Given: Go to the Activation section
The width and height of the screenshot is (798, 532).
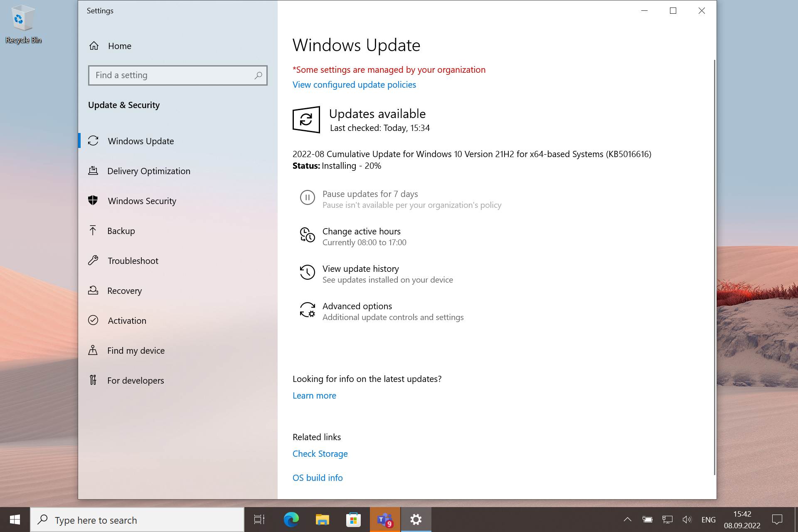Looking at the screenshot, I should point(127,320).
